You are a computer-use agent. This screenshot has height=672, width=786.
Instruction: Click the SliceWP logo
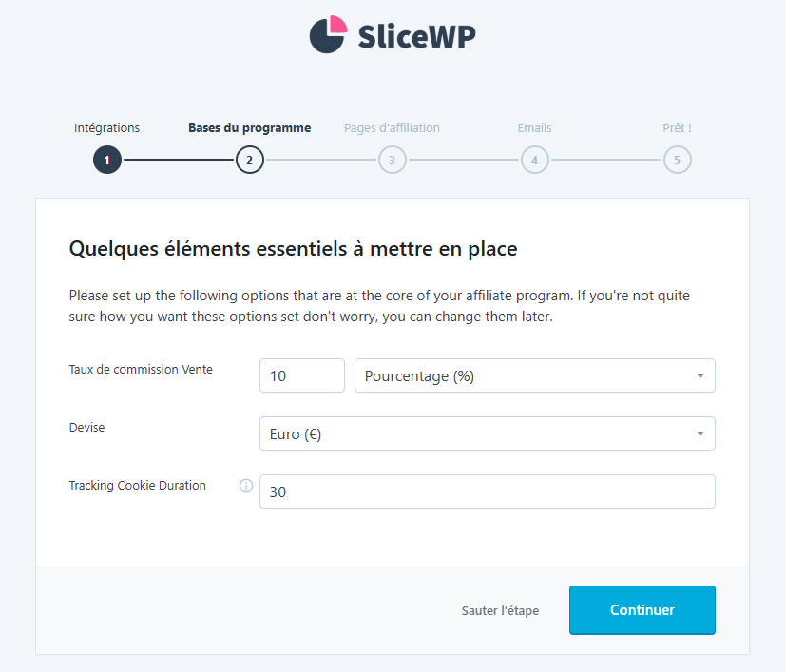[x=392, y=34]
